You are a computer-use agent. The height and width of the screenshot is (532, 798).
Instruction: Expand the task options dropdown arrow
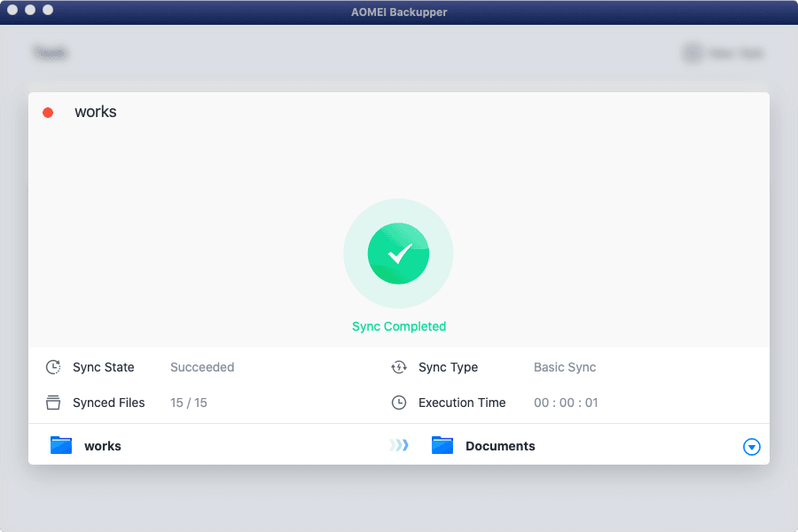(752, 447)
